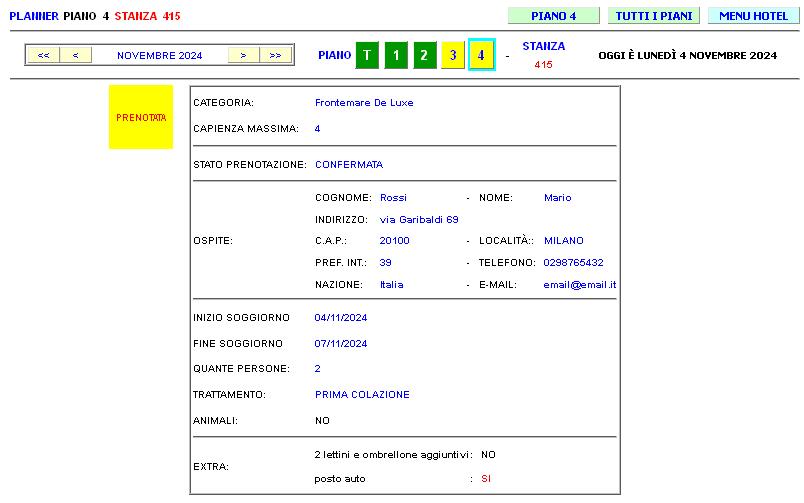Click the lettini e ombrellone NO value
The image size is (804, 503).
488,454
